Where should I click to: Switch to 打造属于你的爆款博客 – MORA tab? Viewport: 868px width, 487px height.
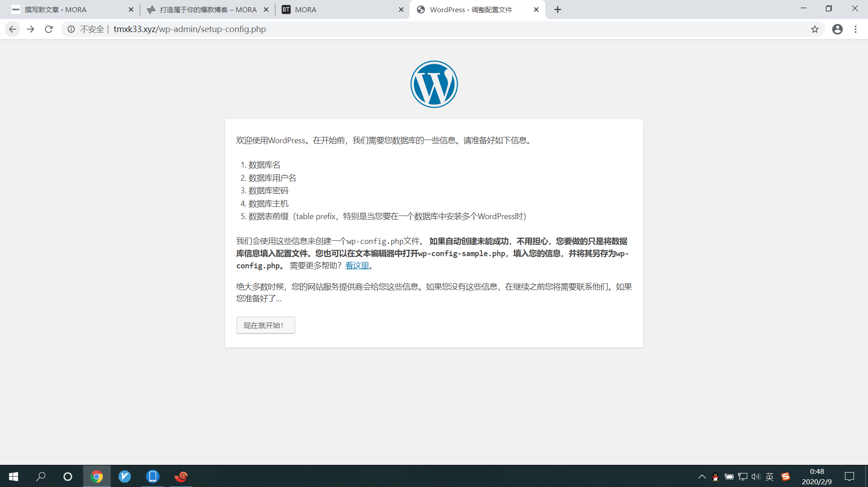coord(207,9)
